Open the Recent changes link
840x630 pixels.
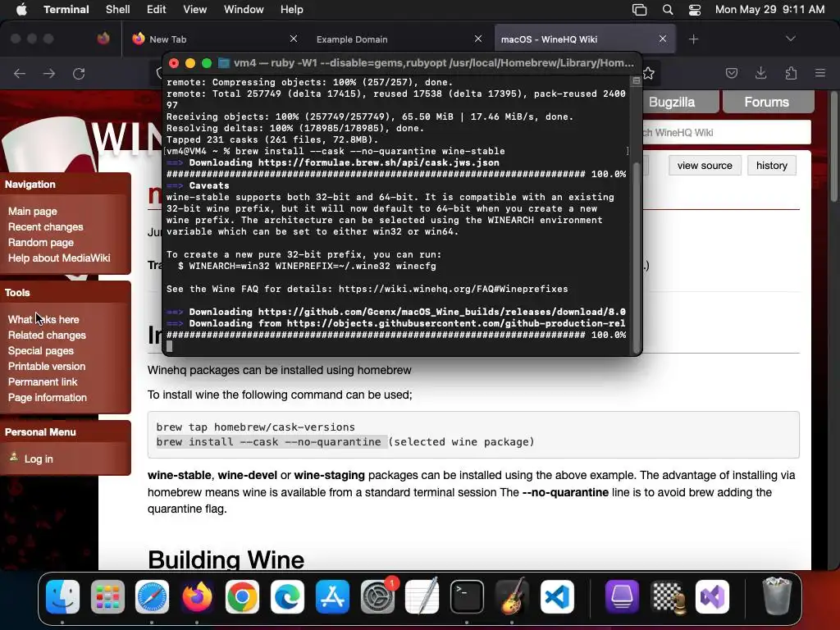pyautogui.click(x=46, y=226)
